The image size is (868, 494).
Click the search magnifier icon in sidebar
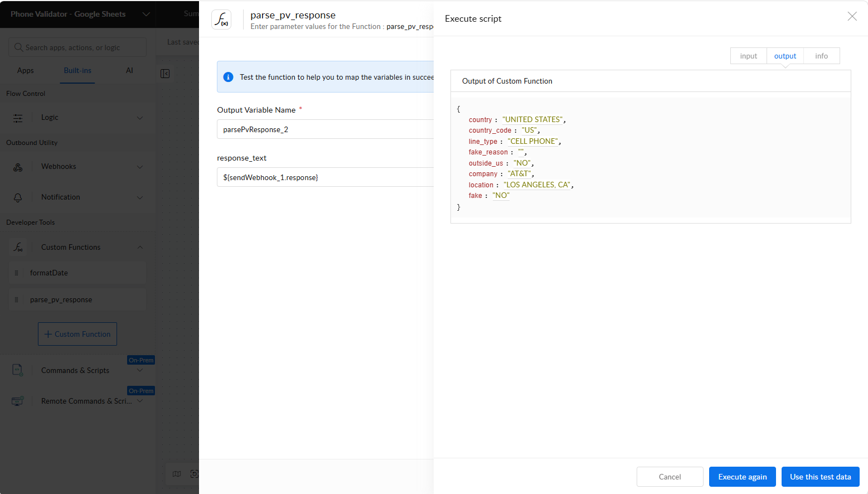tap(18, 47)
